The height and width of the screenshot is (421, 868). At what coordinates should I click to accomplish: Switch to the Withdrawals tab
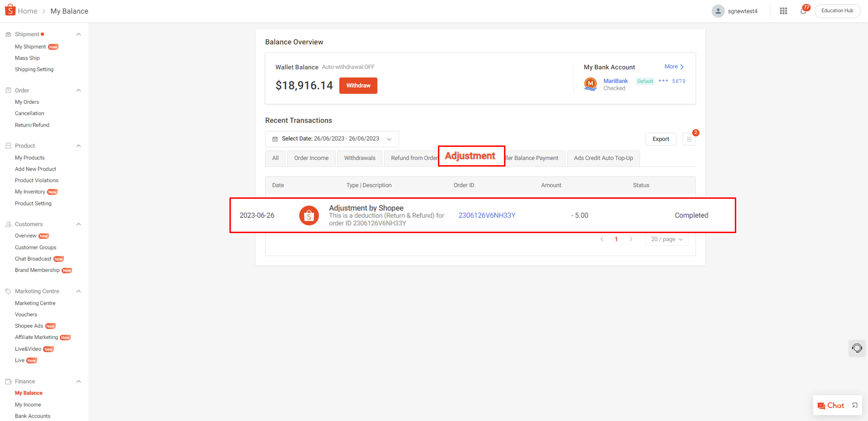359,158
